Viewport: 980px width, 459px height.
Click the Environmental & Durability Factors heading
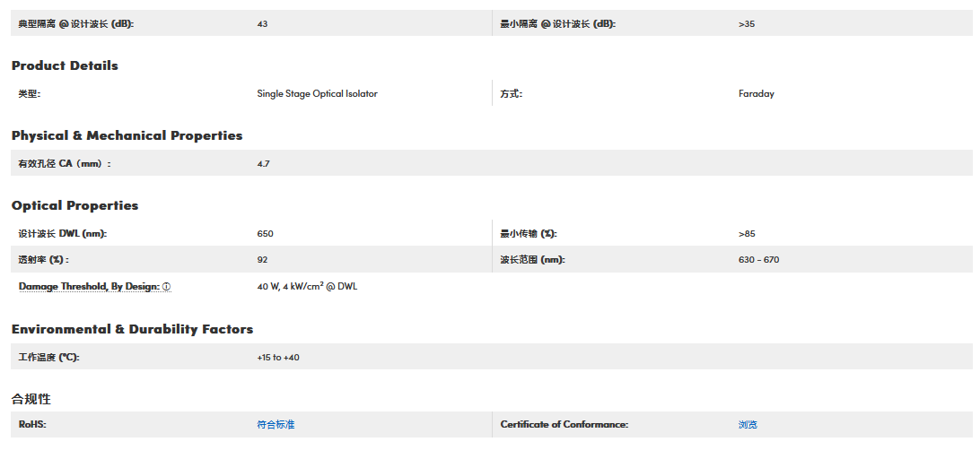[132, 329]
